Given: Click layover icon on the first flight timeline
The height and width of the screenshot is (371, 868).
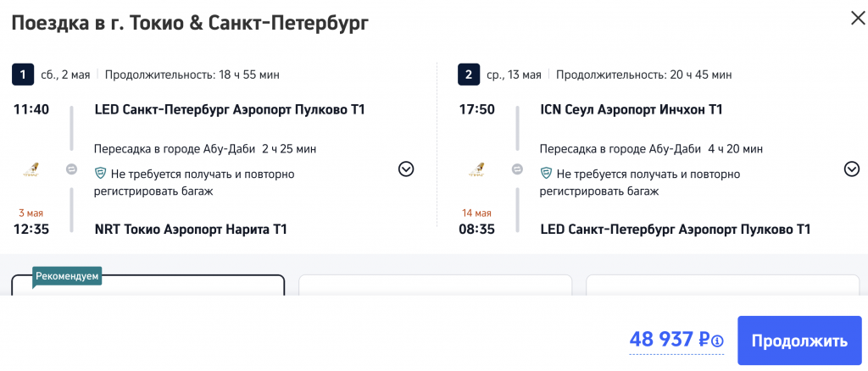Looking at the screenshot, I should coord(71,169).
